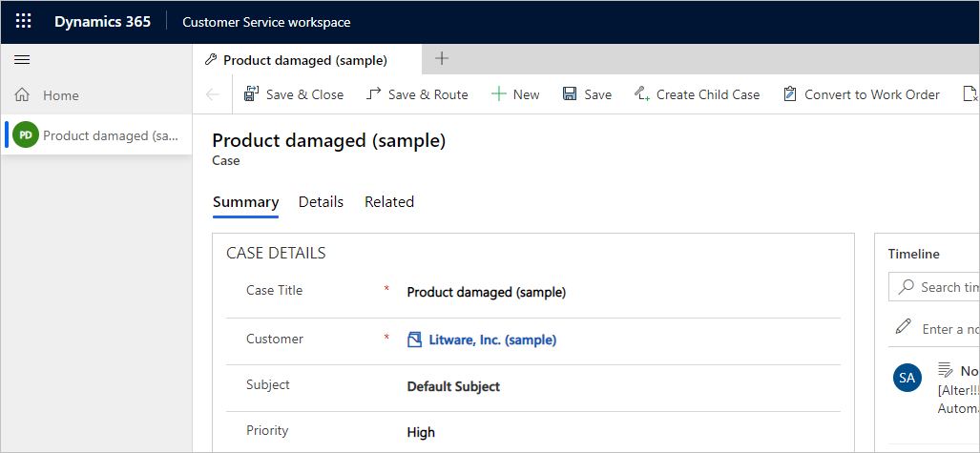Open the Details tab
This screenshot has width=980, height=453.
pos(322,202)
